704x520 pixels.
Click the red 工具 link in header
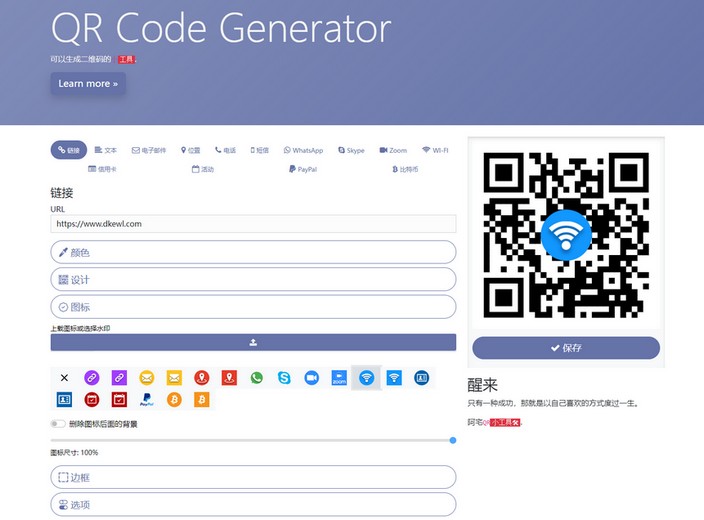126,59
